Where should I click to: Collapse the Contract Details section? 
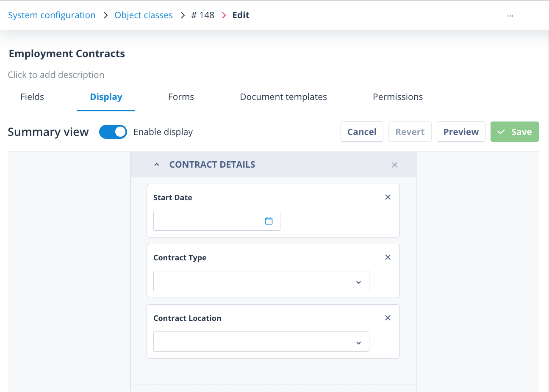(157, 165)
